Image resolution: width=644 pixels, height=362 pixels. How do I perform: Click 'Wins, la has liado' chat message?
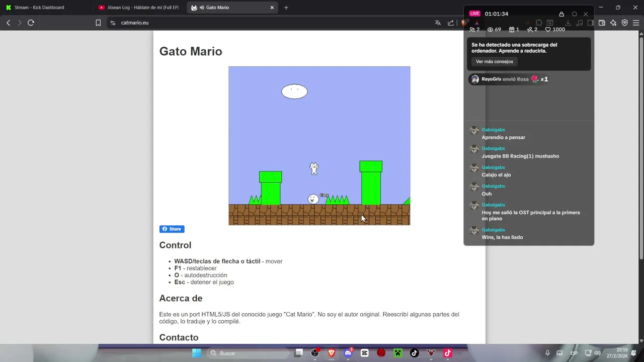point(502,237)
